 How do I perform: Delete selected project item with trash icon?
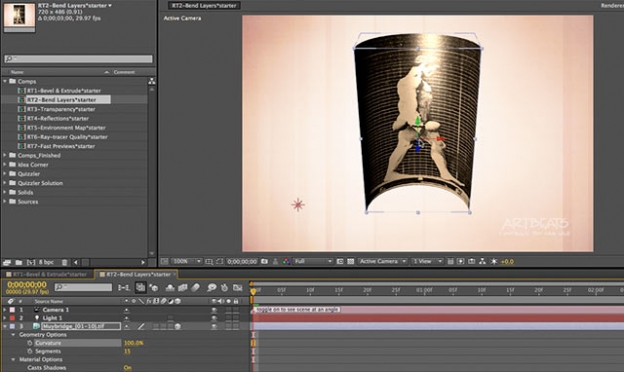(64, 262)
